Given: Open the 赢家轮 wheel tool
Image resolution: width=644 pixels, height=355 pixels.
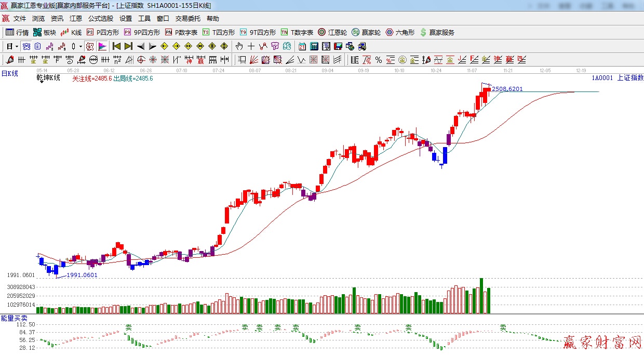Looking at the screenshot, I should pyautogui.click(x=366, y=32).
